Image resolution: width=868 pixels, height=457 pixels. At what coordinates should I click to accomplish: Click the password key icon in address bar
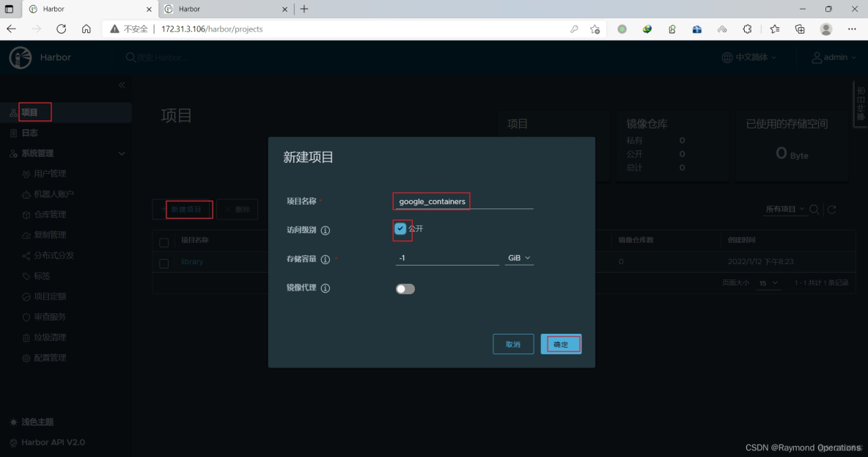[x=574, y=29]
